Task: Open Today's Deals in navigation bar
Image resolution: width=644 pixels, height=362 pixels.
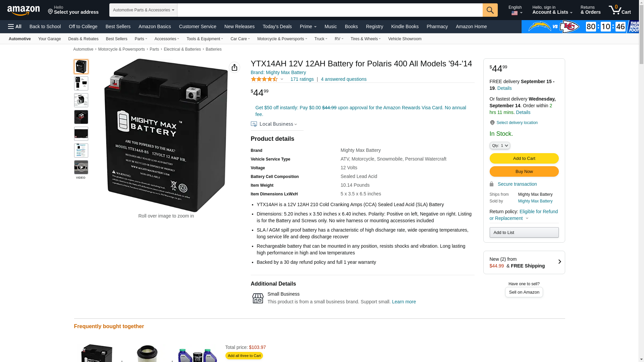Action: [x=277, y=26]
